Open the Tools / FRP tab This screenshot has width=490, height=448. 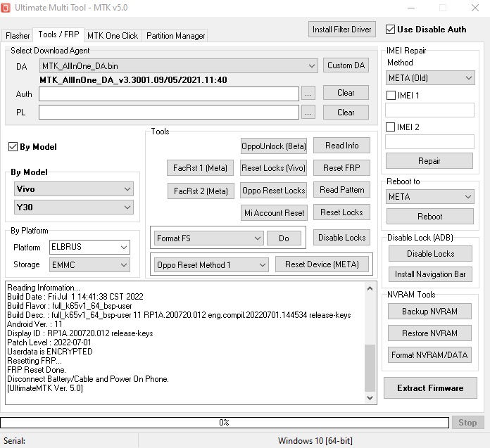point(58,34)
